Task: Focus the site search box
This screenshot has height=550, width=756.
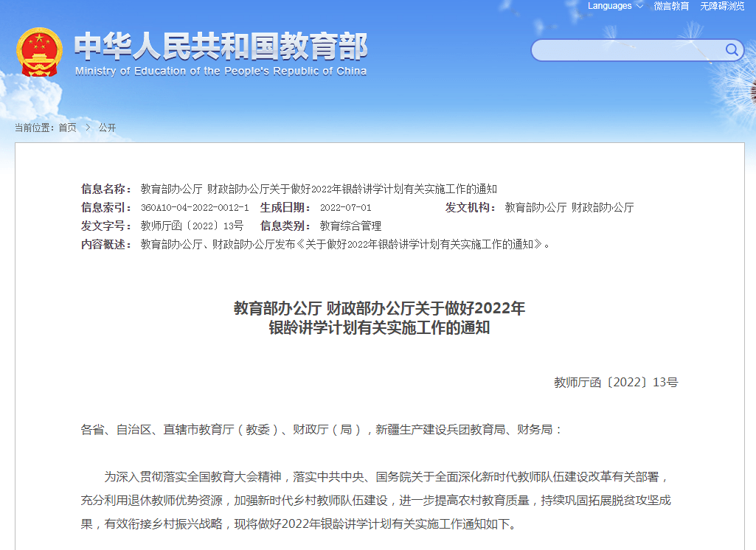Action: (x=637, y=50)
